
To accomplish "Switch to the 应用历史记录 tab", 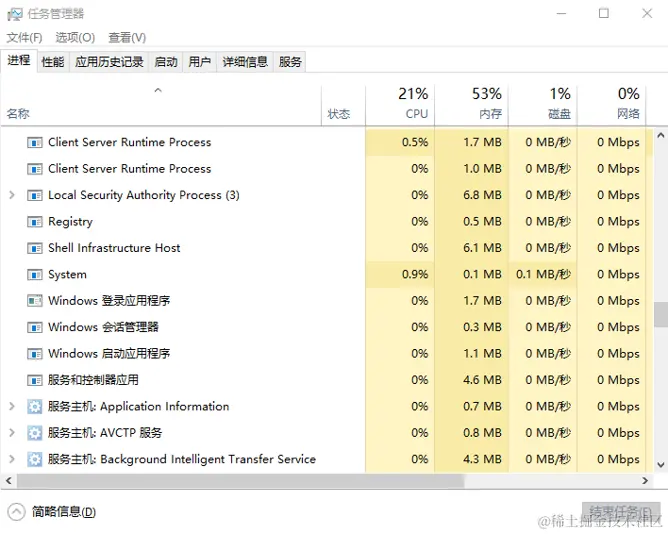I will 109,62.
